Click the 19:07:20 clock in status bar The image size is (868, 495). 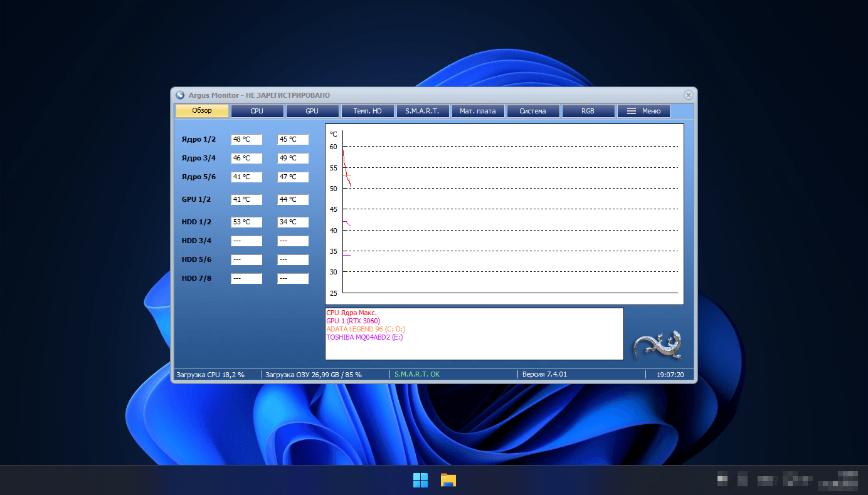(670, 375)
